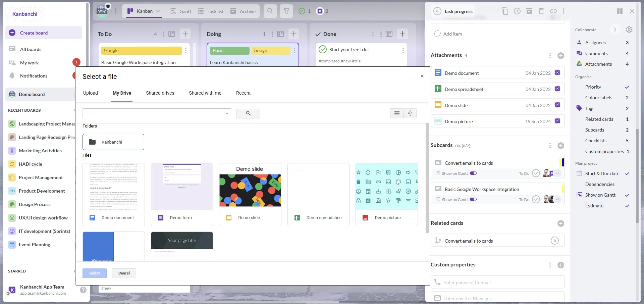
Task: Open the Collaborate settings gear
Action: click(629, 30)
